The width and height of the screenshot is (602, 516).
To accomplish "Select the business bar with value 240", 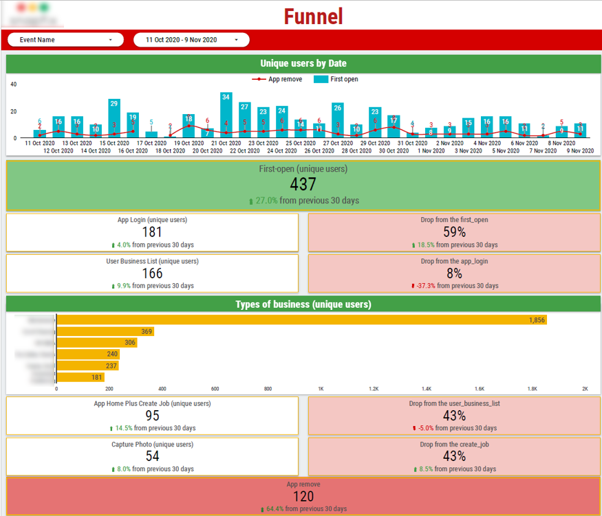I will click(88, 354).
